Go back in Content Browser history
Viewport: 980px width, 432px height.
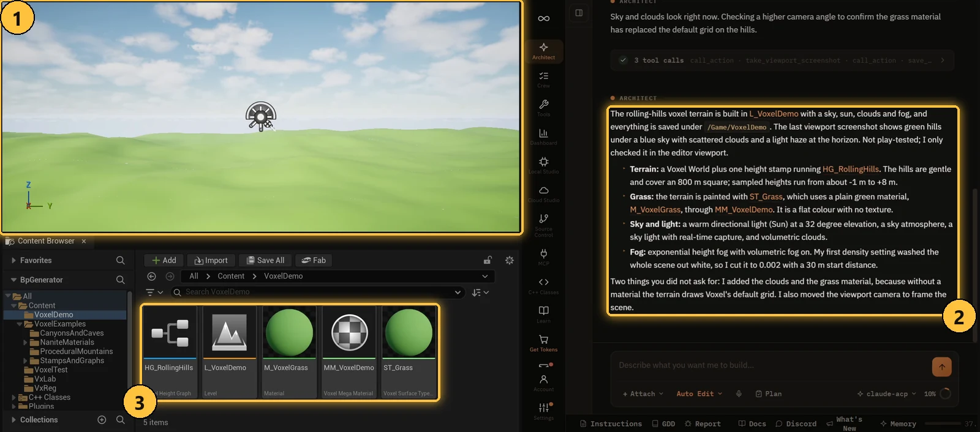click(x=152, y=276)
